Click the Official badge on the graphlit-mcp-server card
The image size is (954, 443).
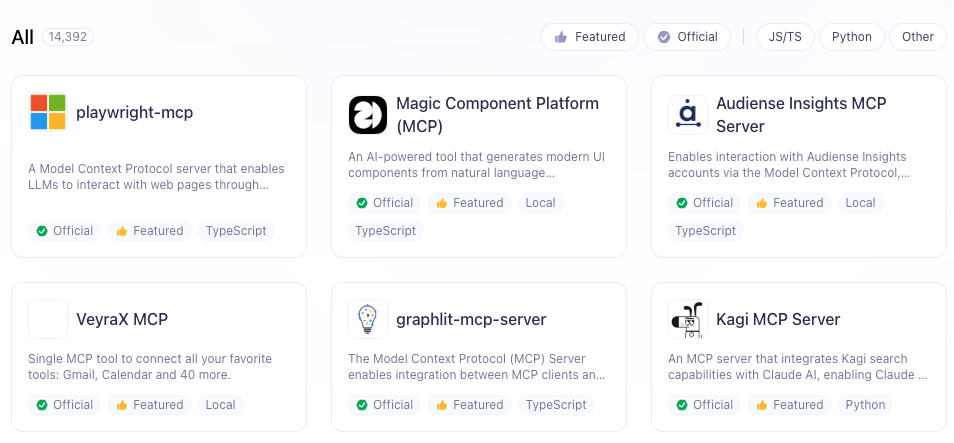pyautogui.click(x=385, y=405)
